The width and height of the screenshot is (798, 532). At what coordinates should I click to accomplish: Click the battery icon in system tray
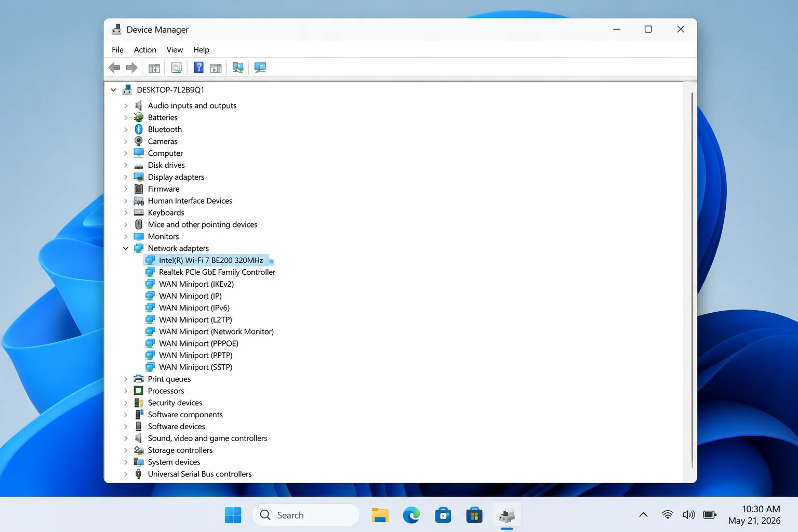click(x=710, y=515)
